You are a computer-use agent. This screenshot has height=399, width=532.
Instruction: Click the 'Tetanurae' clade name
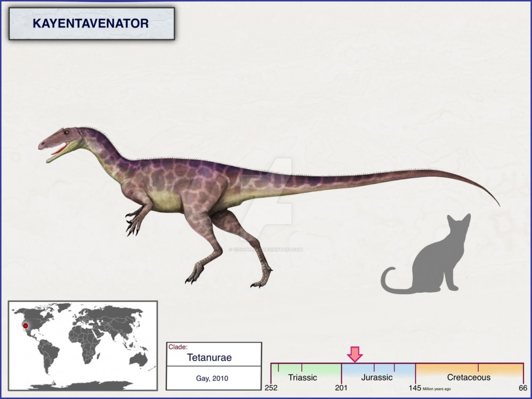pos(209,358)
